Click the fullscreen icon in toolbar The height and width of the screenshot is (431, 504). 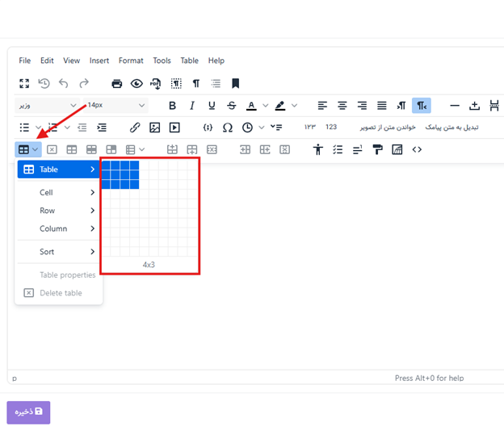coord(24,83)
